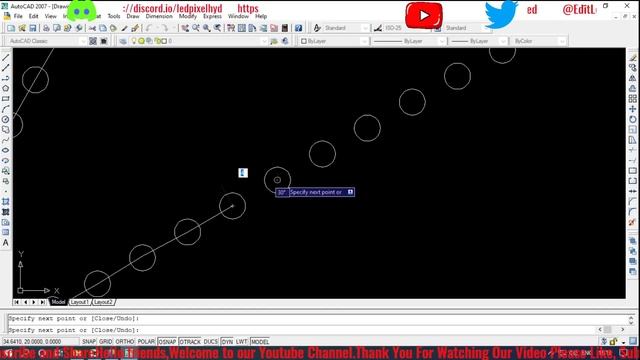Select the Line tool in Draw toolbar
This screenshot has width=640, height=360.
pyautogui.click(x=6, y=58)
